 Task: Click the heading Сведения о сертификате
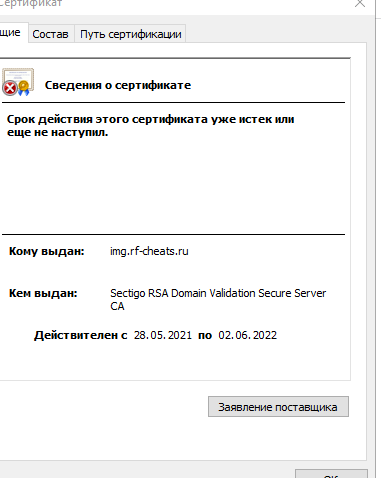click(118, 85)
